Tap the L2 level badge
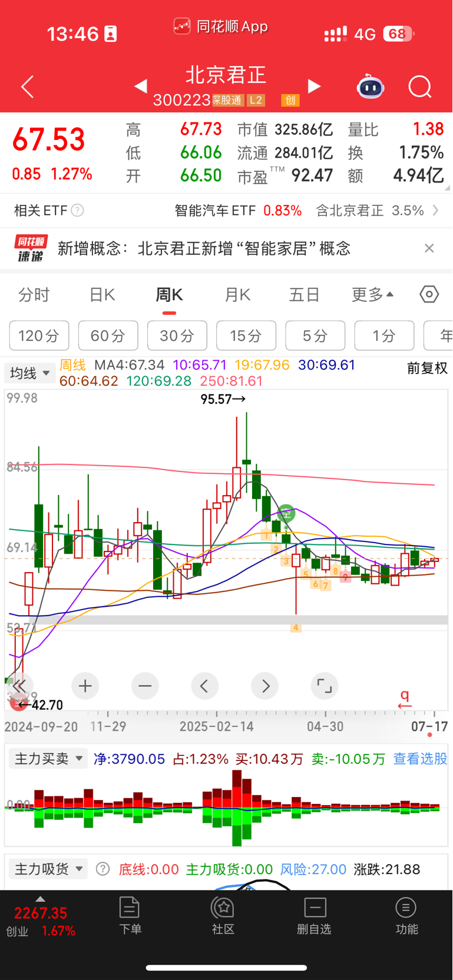 (x=256, y=100)
